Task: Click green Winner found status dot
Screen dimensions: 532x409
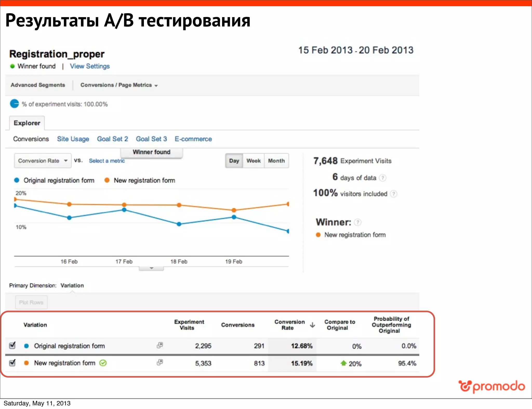Action: click(x=12, y=66)
